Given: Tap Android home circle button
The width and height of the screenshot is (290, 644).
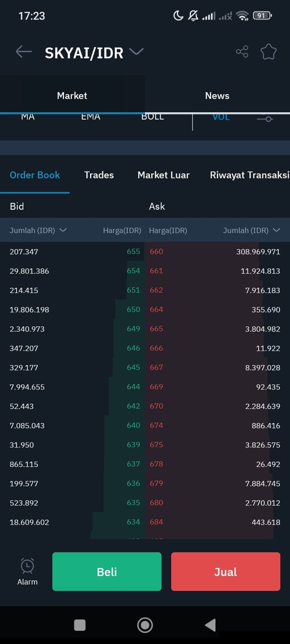Looking at the screenshot, I should (145, 625).
